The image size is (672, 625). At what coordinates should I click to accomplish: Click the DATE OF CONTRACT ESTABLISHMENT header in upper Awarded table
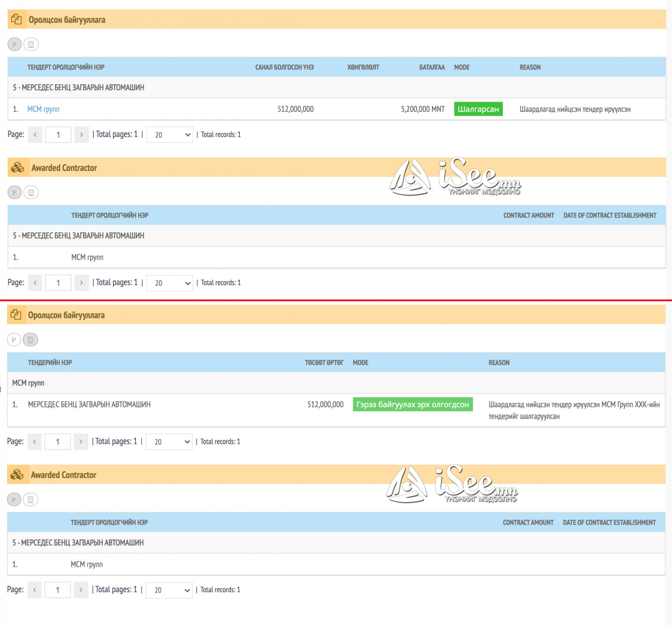pyautogui.click(x=610, y=215)
